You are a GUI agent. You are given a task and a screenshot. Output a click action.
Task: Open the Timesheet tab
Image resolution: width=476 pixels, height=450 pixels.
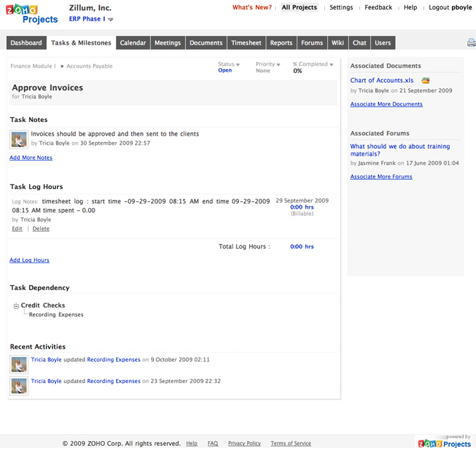point(246,43)
